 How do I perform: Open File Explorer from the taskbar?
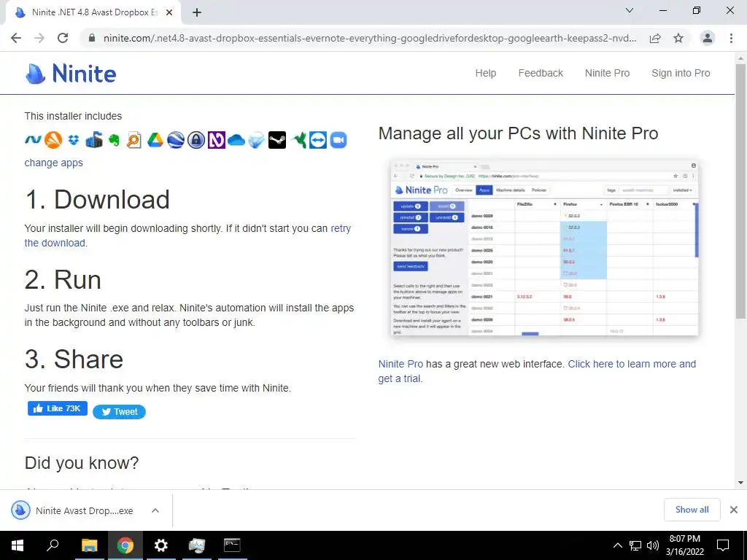(x=89, y=545)
